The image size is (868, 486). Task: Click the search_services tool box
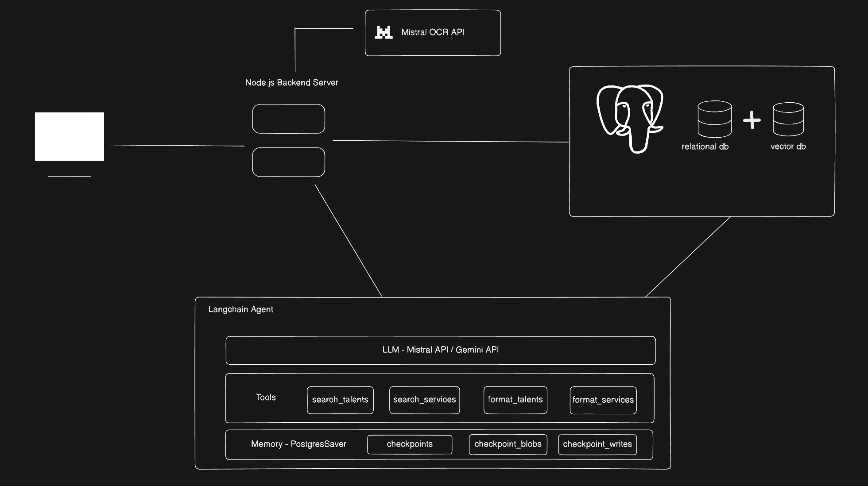[424, 400]
